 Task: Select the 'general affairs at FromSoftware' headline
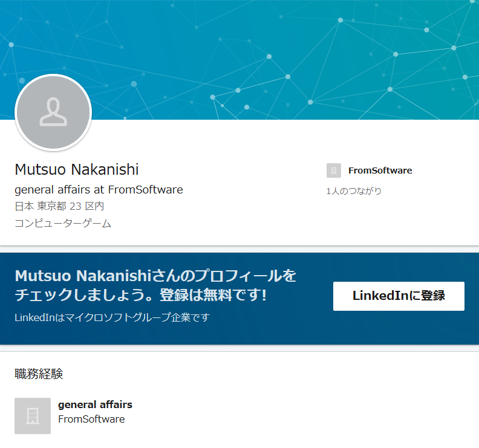pos(99,189)
